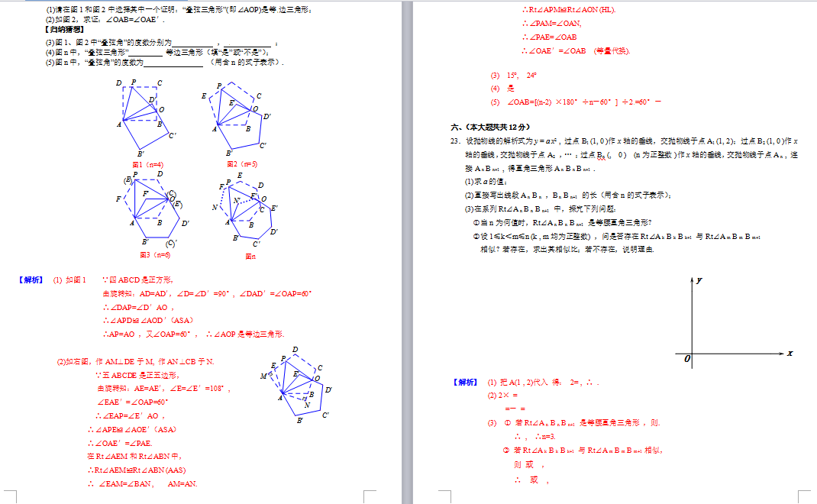Viewport: 817px width, 504px height.
Task: Click the caption "图3（n=6）"
Action: coord(155,255)
